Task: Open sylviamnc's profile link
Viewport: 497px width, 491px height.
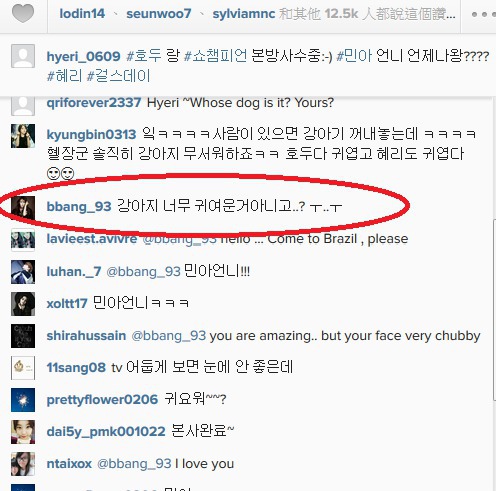Action: click(x=244, y=14)
